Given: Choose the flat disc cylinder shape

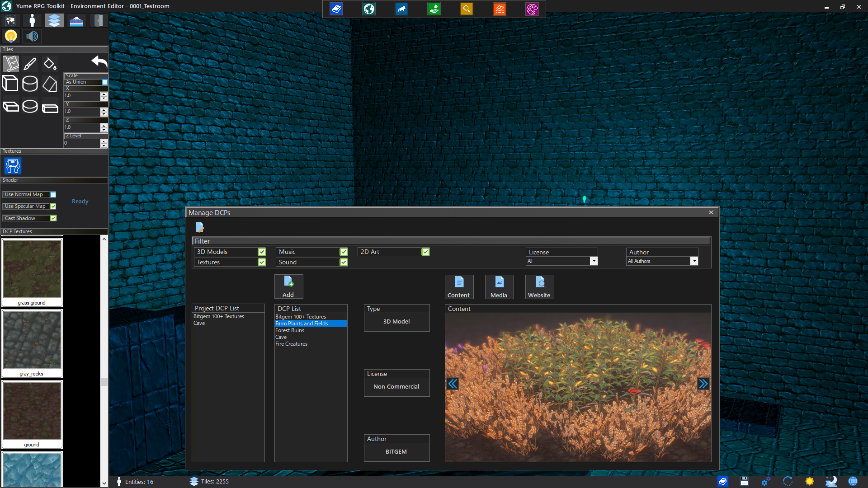Looking at the screenshot, I should (30, 106).
